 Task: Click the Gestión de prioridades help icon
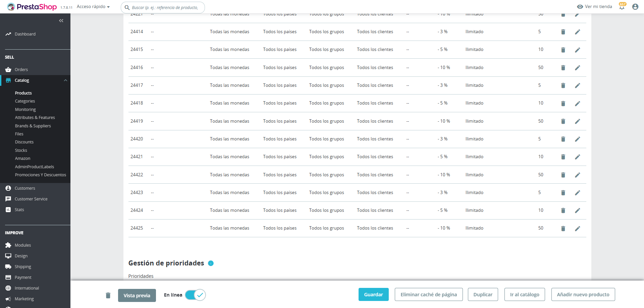click(x=211, y=263)
